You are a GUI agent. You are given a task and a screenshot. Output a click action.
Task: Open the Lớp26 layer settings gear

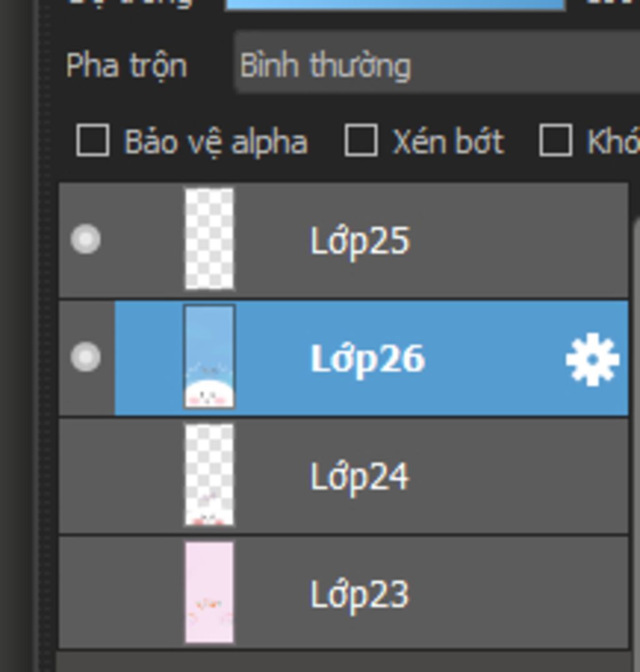click(x=591, y=359)
